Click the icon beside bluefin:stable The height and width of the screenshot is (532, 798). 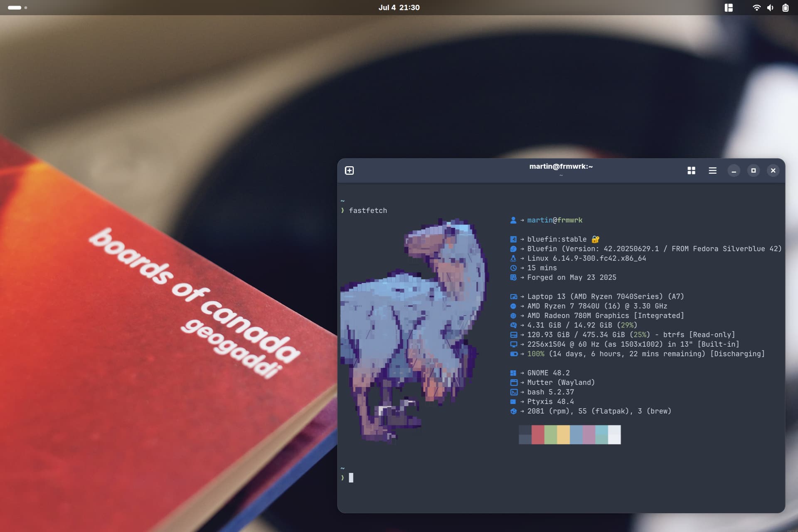[x=513, y=239]
